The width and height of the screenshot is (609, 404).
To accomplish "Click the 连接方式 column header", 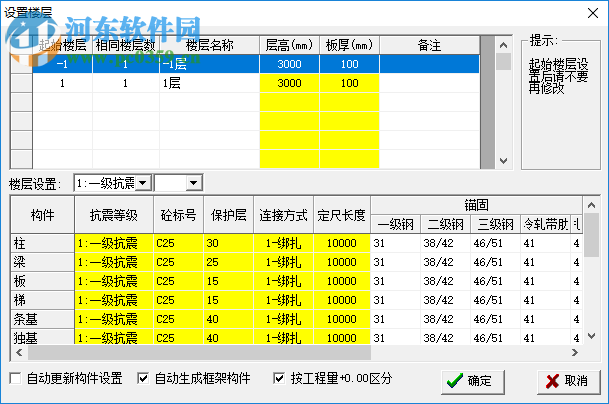I will tap(284, 215).
